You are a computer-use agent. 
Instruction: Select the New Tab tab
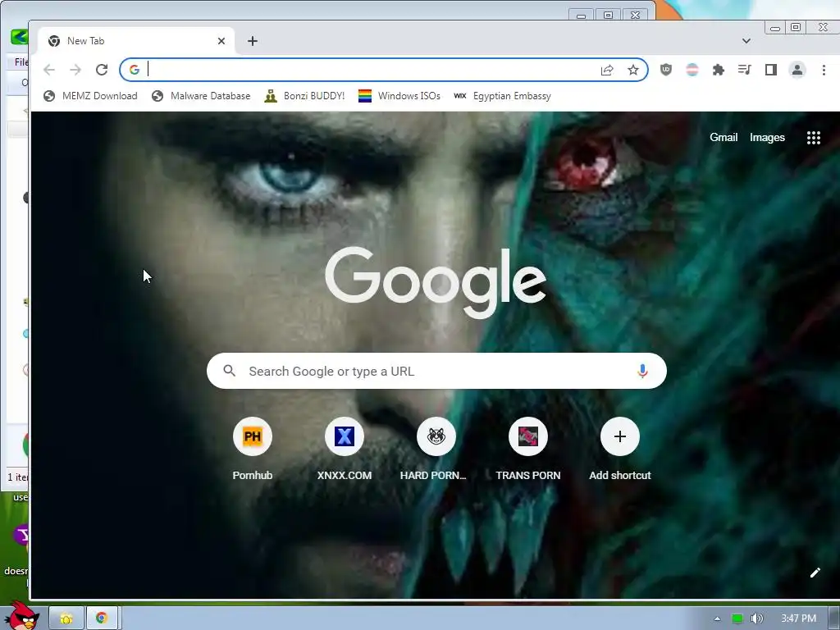coord(136,41)
